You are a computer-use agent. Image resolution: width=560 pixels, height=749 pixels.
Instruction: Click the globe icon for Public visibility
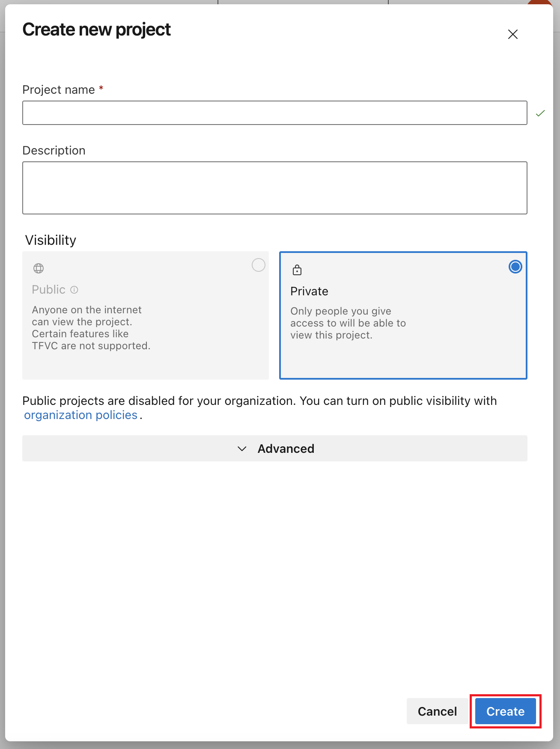click(x=39, y=268)
